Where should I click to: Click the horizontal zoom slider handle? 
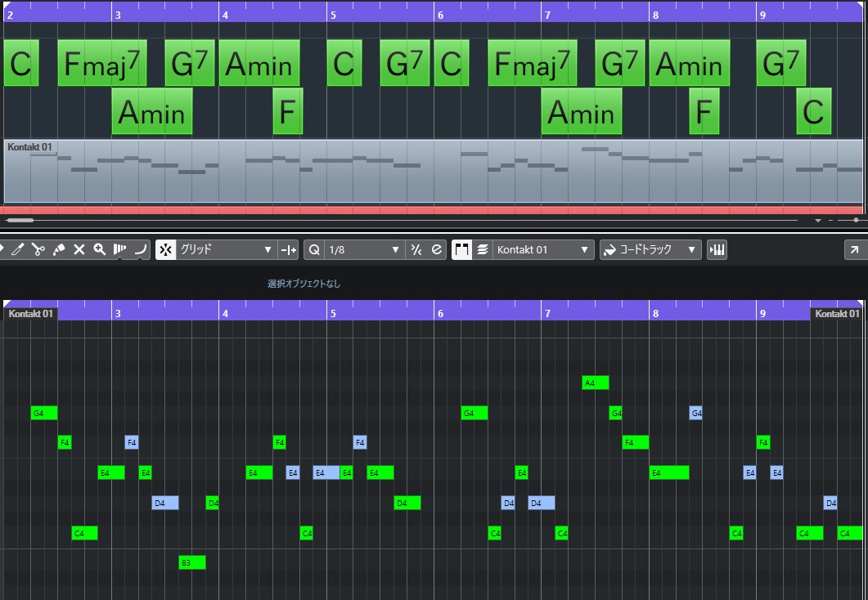point(856,220)
